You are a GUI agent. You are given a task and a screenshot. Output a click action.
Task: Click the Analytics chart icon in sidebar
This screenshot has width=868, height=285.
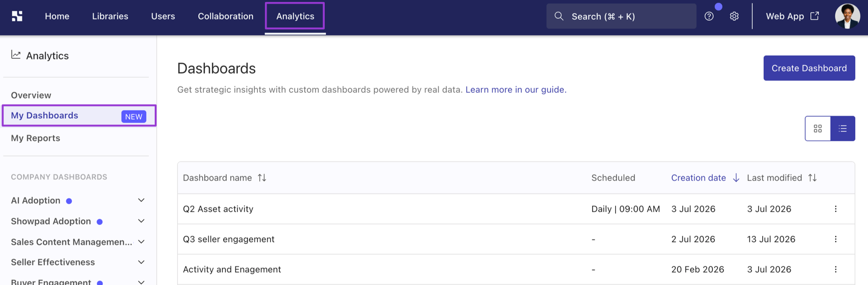tap(16, 55)
